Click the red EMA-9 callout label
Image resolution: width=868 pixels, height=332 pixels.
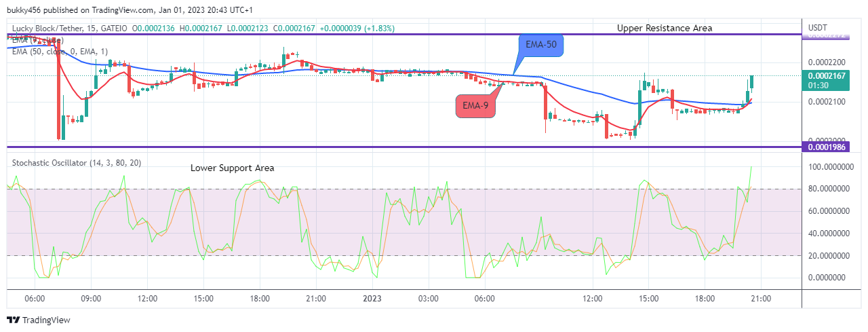pyautogui.click(x=476, y=106)
